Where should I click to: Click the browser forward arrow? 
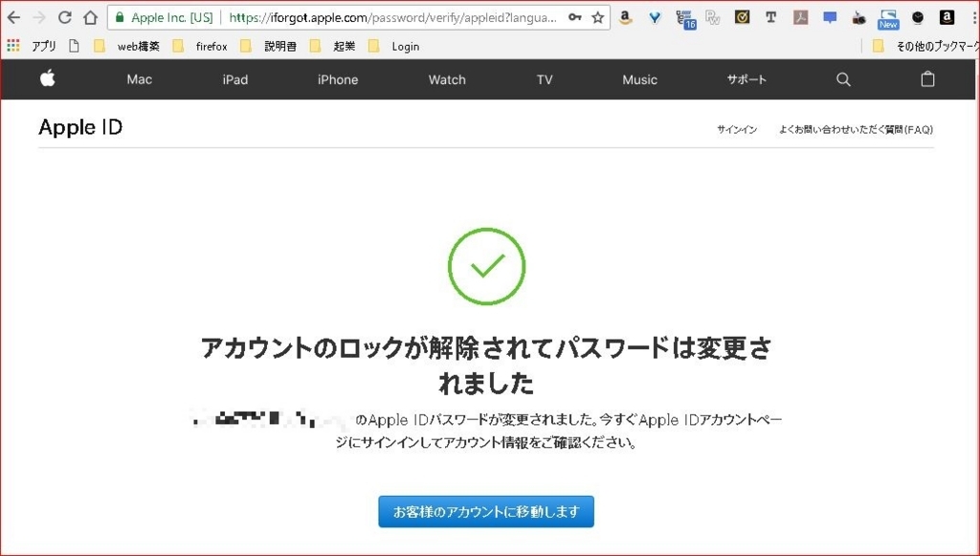point(38,17)
